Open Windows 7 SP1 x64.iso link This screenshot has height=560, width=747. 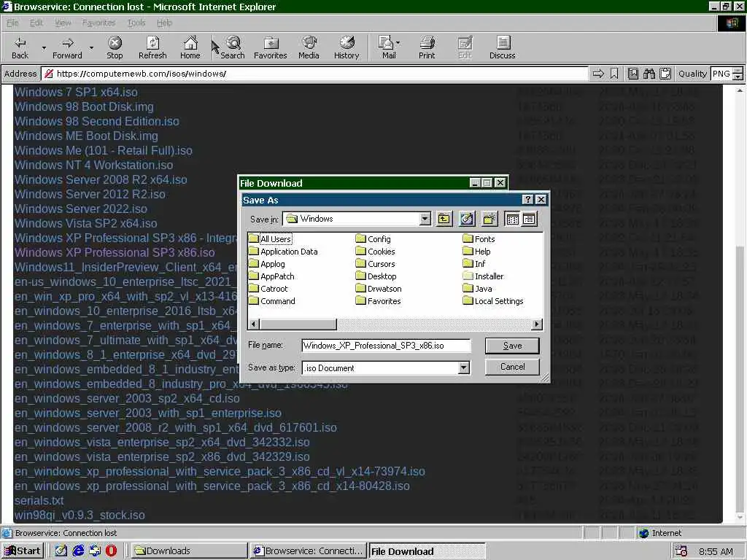click(x=76, y=92)
